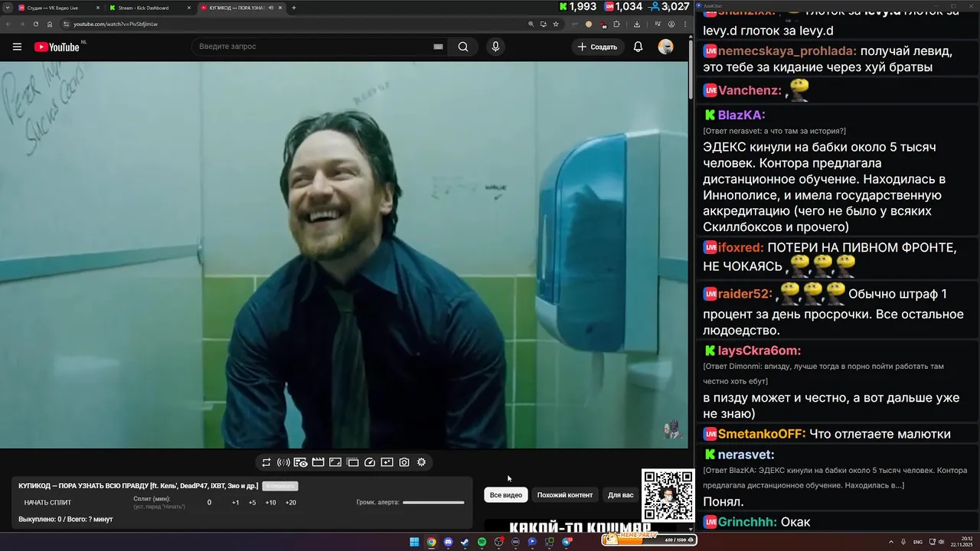Go to the YouTube logo home
Screen dimensions: 980x551
click(x=57, y=47)
